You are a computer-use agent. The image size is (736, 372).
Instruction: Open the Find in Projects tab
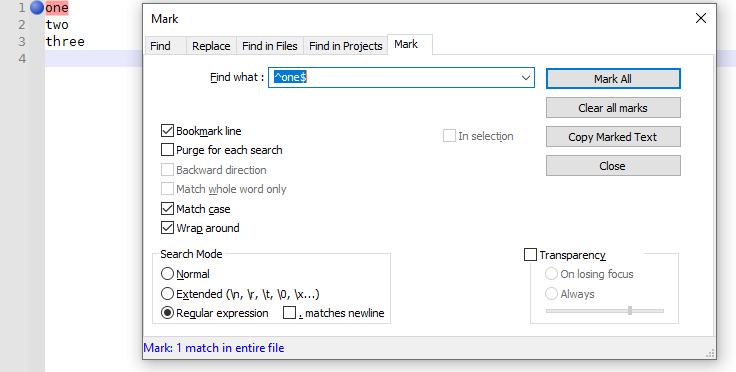tap(345, 46)
